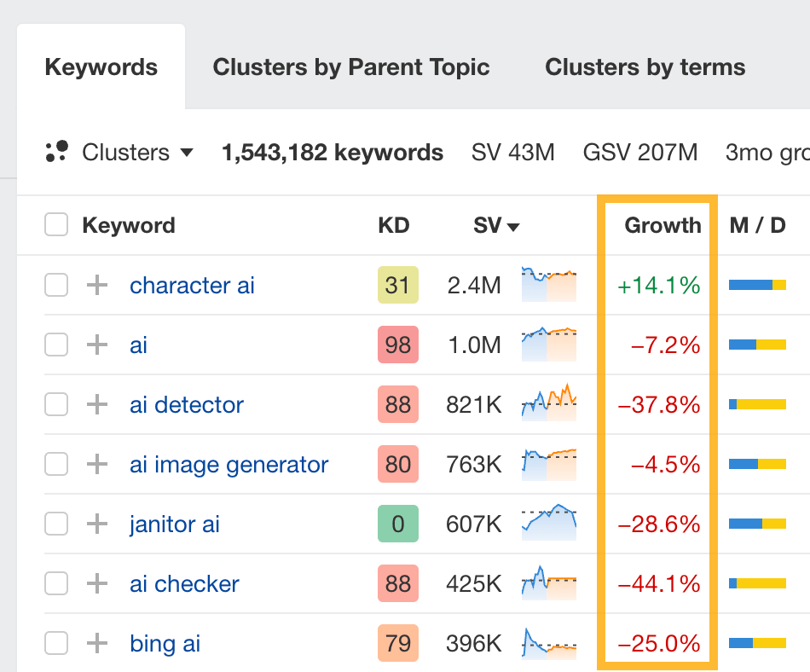Switch to the Clusters by Parent Topic tab
This screenshot has height=672, width=810.
pyautogui.click(x=351, y=67)
